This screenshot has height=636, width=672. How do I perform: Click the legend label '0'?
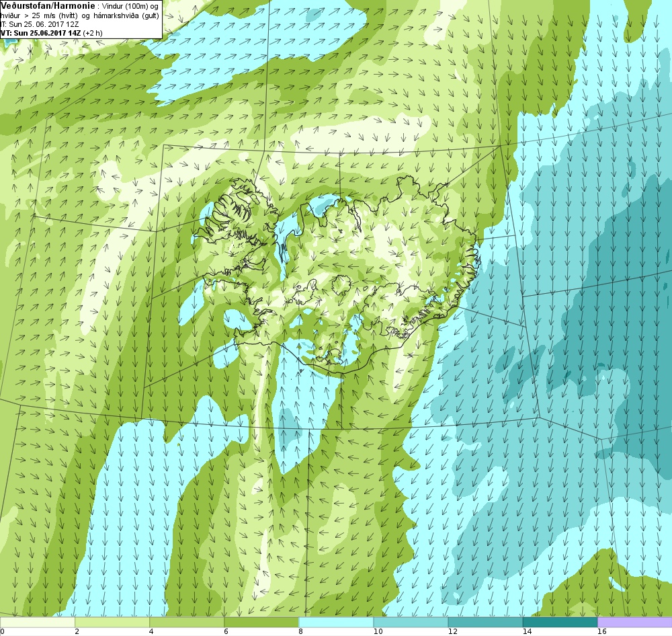3,631
